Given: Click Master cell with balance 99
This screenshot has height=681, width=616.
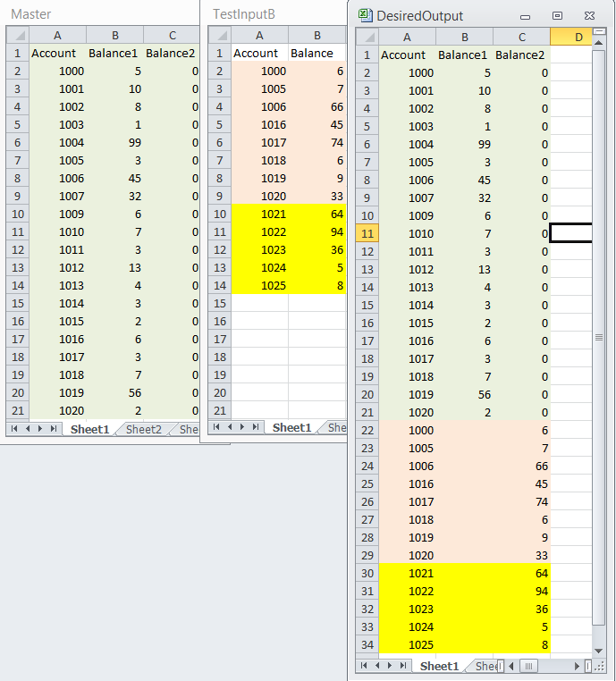Looking at the screenshot, I should [x=114, y=142].
